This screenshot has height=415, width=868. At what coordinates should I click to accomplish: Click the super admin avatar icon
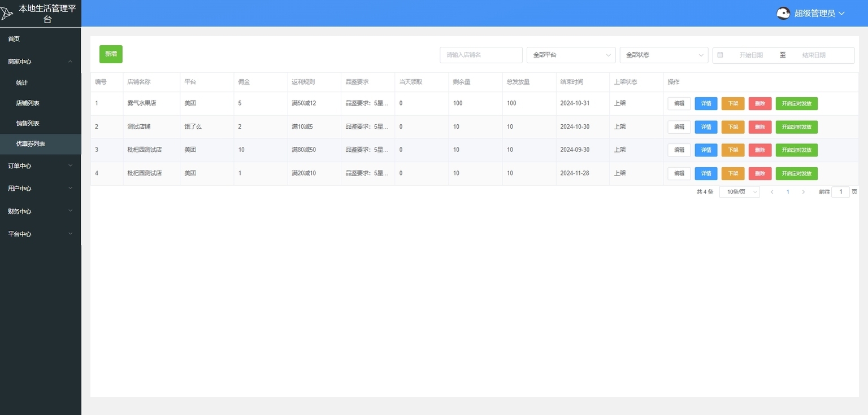coord(783,14)
